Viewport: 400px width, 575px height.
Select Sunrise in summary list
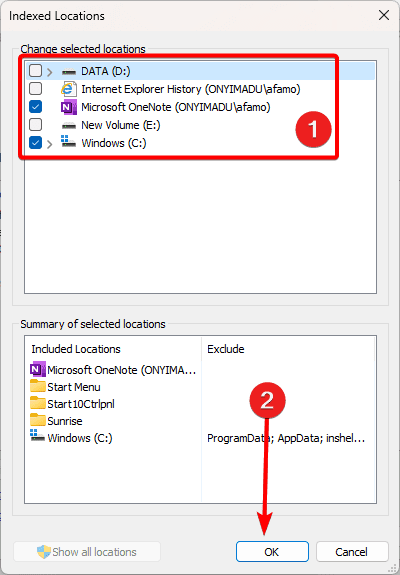65,421
